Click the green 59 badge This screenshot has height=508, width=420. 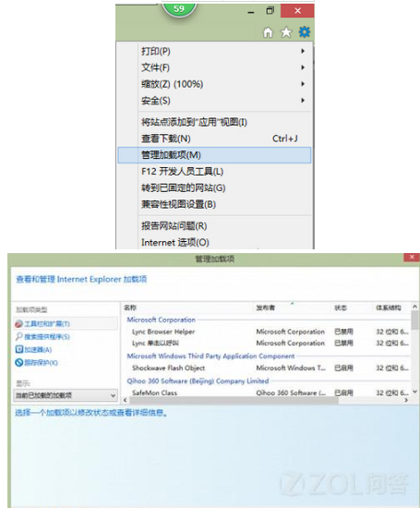[179, 10]
